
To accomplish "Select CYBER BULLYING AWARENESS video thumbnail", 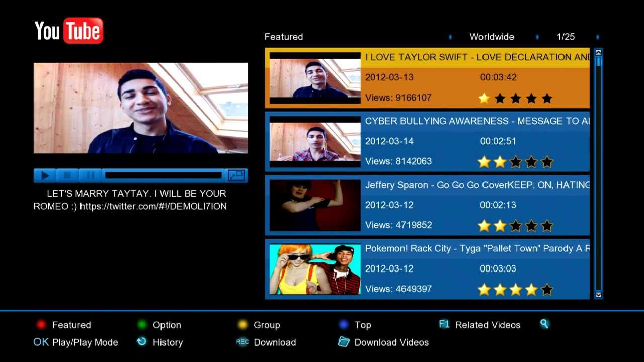I will tap(315, 141).
